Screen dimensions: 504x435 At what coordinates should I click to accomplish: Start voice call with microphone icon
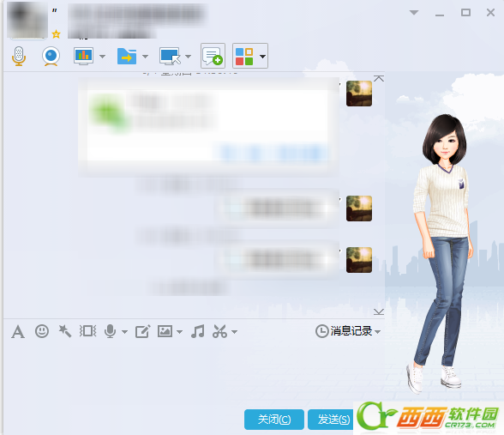[x=19, y=57]
